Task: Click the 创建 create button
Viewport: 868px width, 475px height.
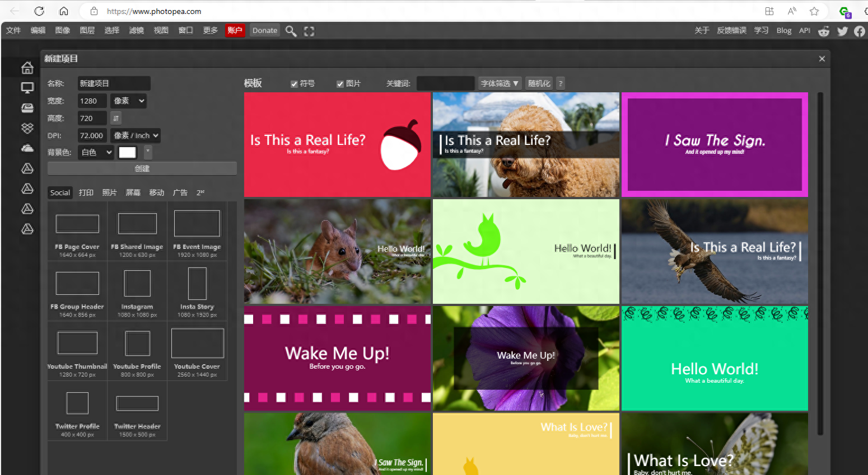Action: (142, 168)
